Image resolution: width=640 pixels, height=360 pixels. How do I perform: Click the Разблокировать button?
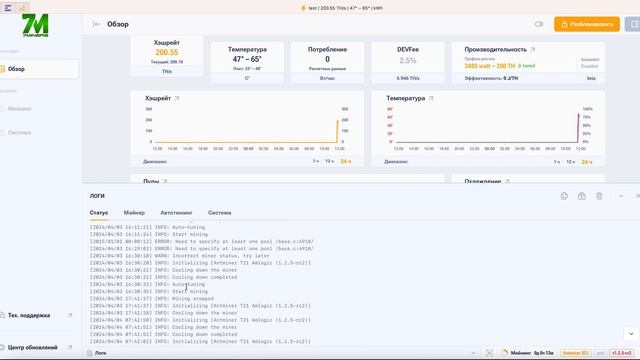[587, 24]
